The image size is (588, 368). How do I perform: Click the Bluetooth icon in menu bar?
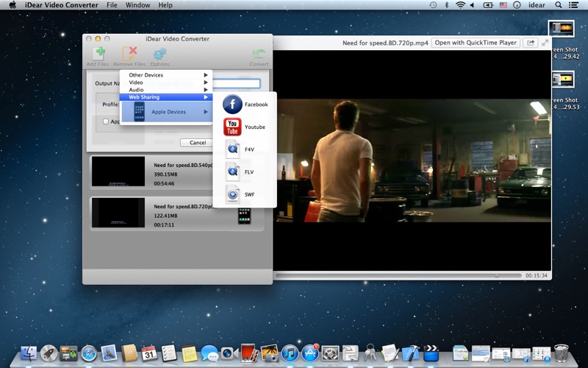pos(446,5)
